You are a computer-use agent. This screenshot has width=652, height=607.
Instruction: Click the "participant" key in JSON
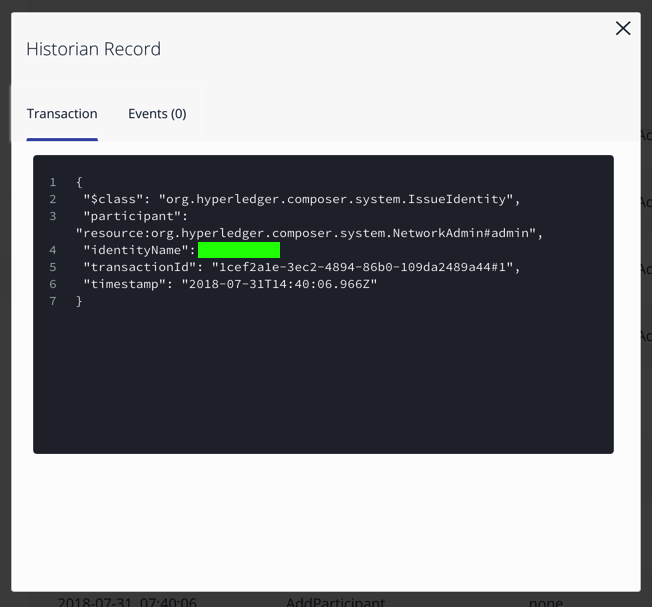123,216
